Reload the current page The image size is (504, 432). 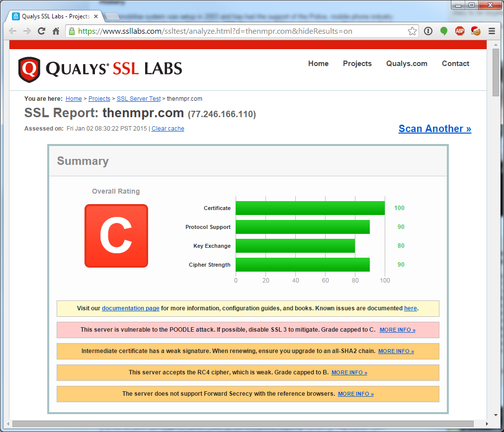coord(42,31)
